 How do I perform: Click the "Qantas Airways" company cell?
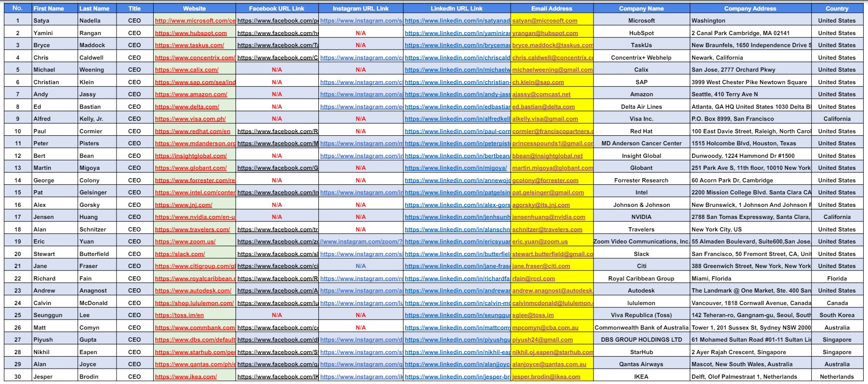point(642,364)
